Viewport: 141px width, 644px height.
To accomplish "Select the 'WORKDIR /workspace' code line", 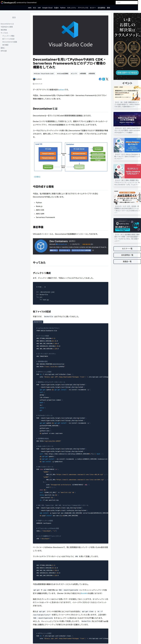I will pos(44,523).
